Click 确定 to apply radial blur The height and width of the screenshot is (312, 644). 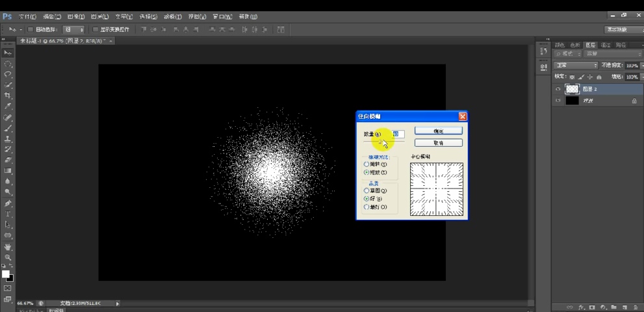[x=439, y=131]
